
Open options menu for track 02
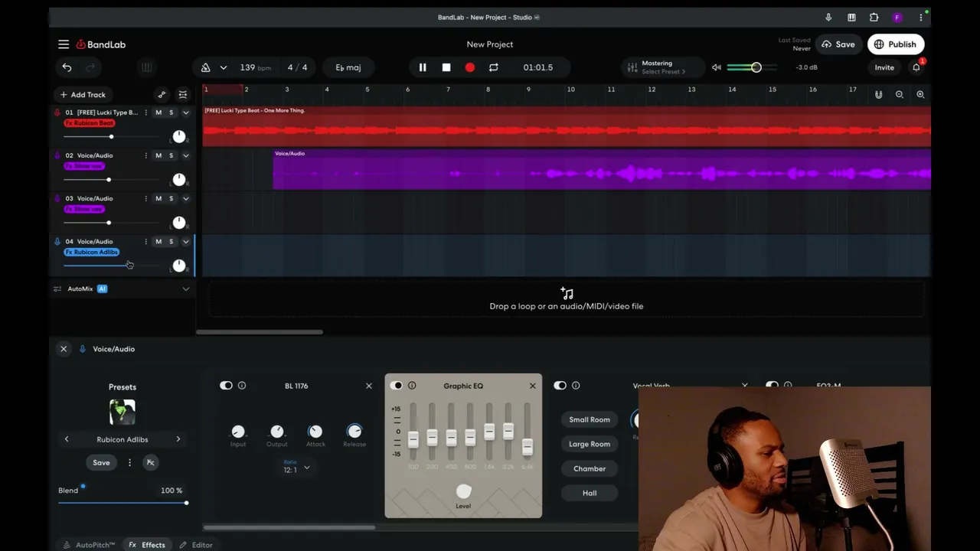click(x=145, y=155)
